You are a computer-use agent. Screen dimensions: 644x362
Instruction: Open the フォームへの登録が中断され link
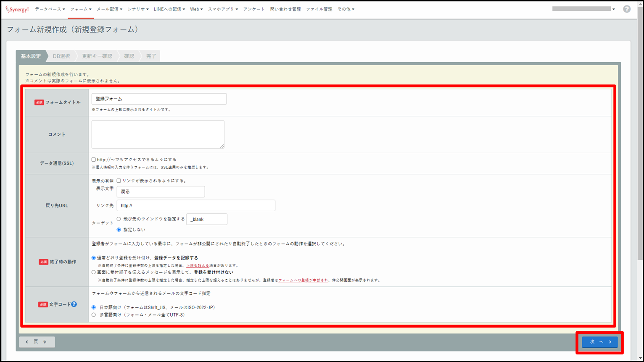(303, 280)
